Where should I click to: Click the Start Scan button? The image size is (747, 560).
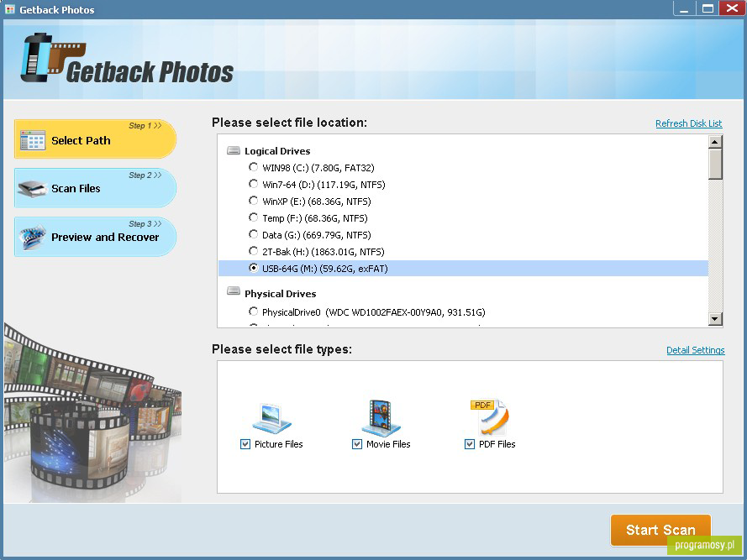[660, 530]
